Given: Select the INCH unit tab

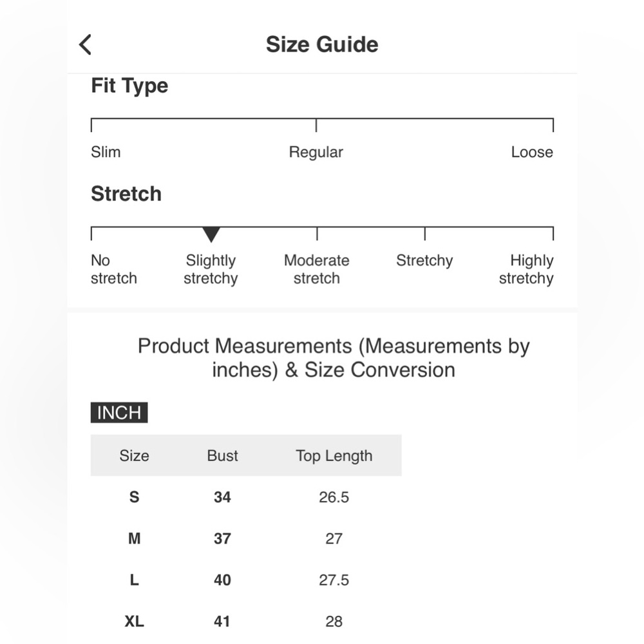Looking at the screenshot, I should click(x=119, y=412).
